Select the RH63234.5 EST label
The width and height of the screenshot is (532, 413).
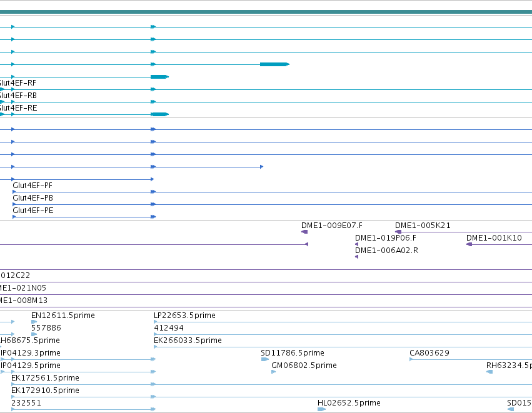point(509,366)
